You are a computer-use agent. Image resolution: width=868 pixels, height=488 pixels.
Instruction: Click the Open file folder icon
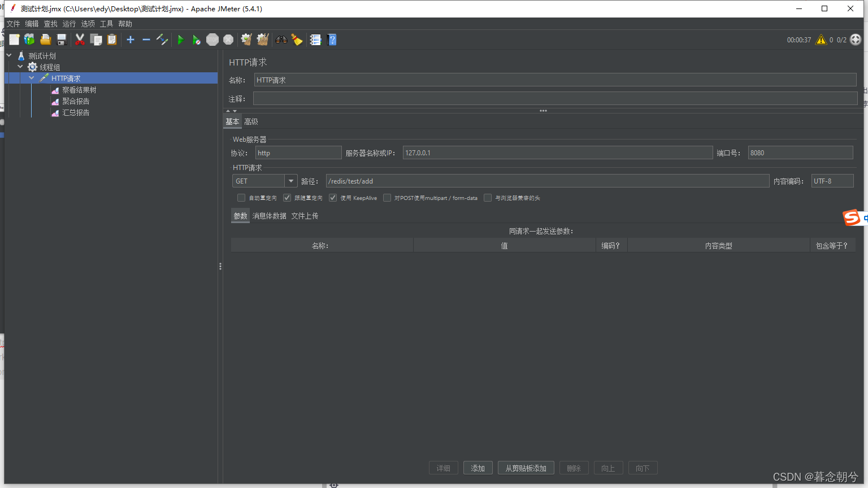tap(46, 40)
